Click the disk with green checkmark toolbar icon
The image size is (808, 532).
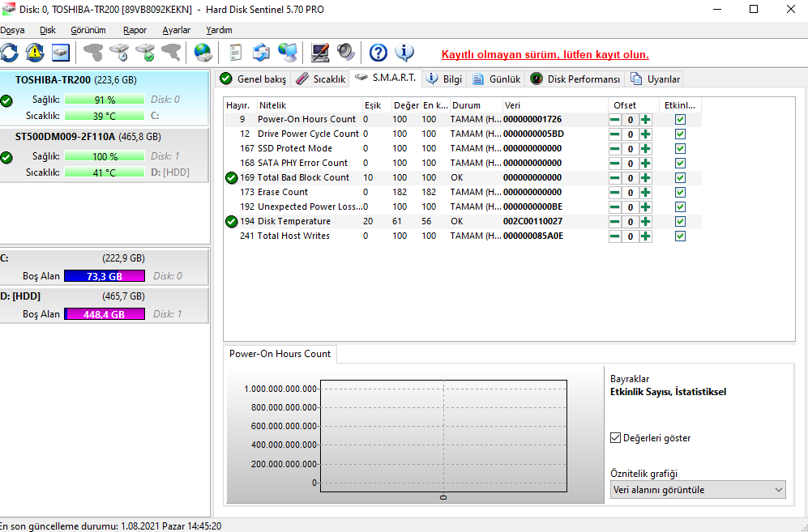tap(145, 53)
